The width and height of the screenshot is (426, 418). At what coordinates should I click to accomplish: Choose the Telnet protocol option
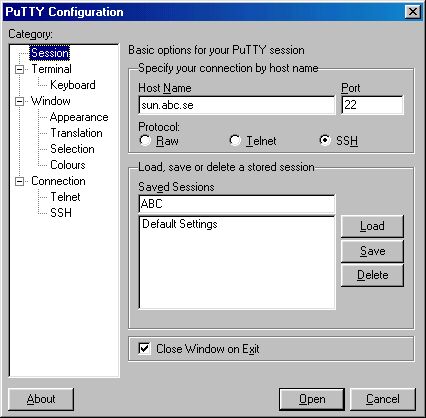(x=235, y=140)
